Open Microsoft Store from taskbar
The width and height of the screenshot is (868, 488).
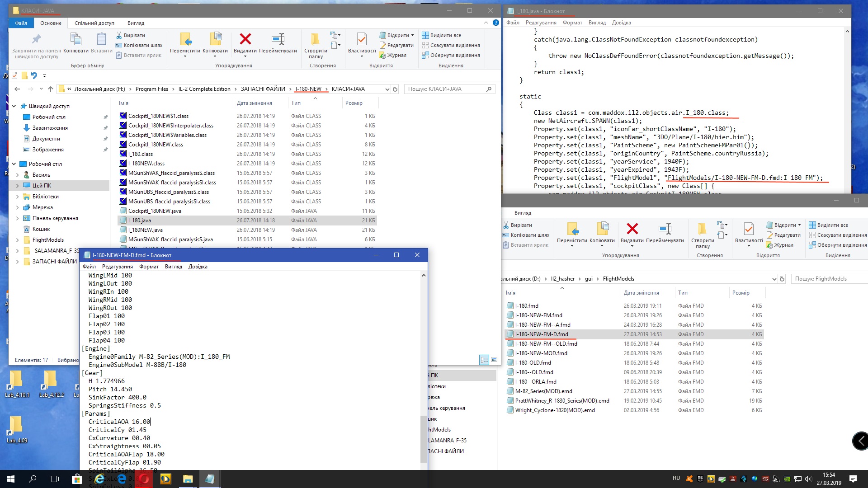coord(77,479)
